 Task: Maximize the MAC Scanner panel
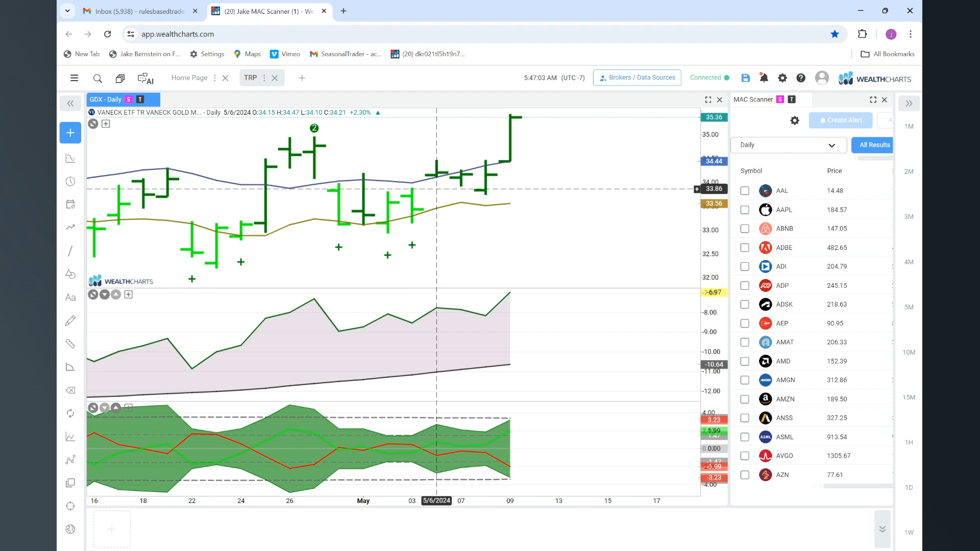click(x=873, y=100)
